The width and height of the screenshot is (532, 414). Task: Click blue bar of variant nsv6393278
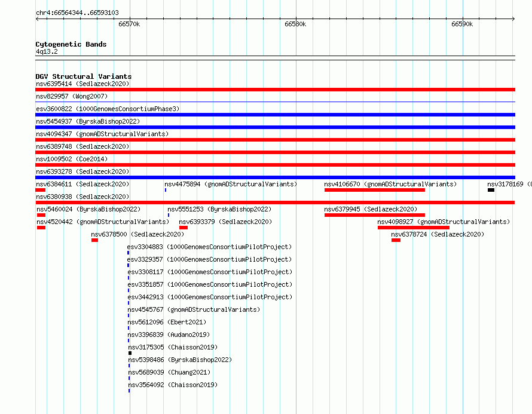click(275, 177)
